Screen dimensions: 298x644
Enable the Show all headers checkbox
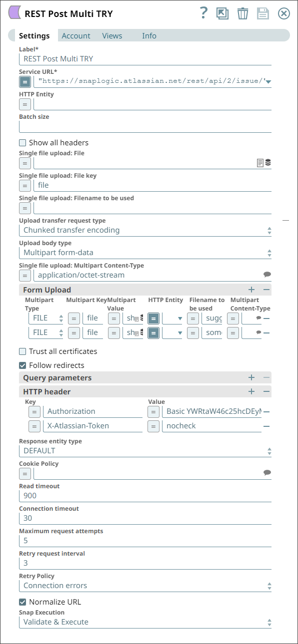(x=22, y=142)
